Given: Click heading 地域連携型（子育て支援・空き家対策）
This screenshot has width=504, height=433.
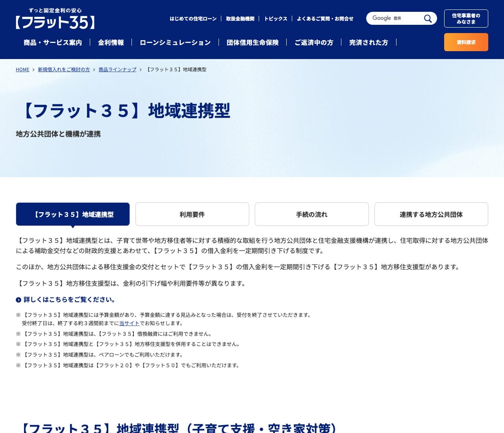Looking at the screenshot, I should (x=178, y=427).
